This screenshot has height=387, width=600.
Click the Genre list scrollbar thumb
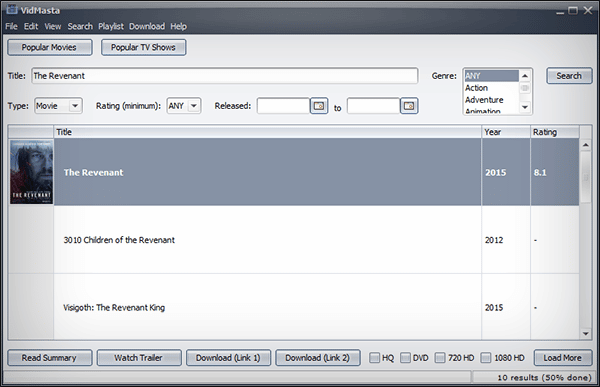[x=525, y=88]
